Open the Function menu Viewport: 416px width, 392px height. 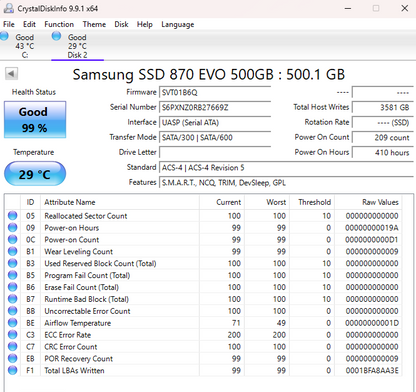(x=59, y=24)
